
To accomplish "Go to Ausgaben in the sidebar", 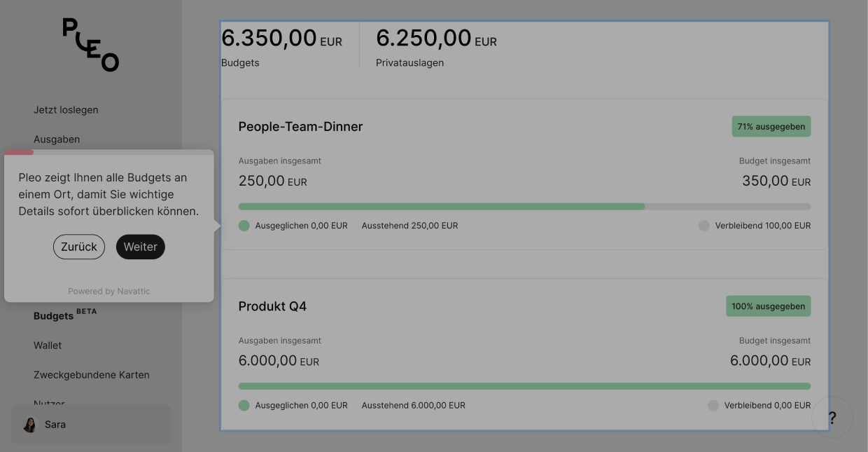I will click(x=57, y=139).
